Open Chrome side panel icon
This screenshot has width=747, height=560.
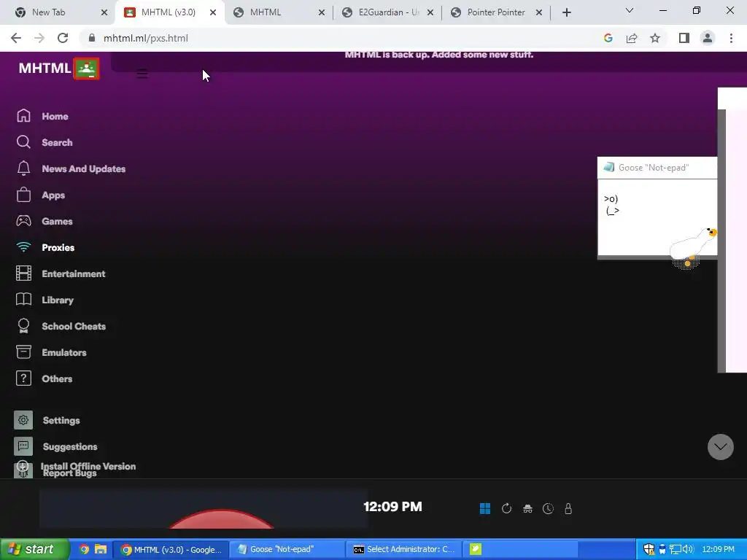[684, 38]
